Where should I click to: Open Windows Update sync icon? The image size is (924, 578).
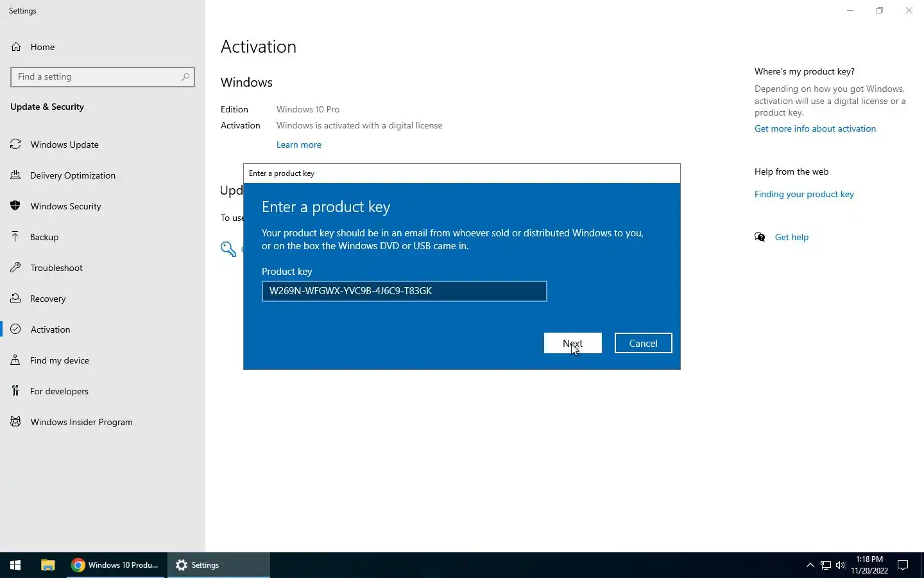point(15,144)
